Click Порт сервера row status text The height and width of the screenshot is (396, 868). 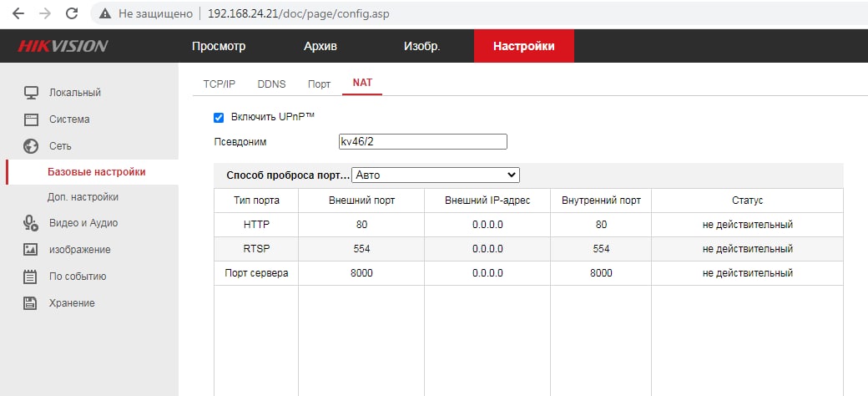[x=747, y=273]
